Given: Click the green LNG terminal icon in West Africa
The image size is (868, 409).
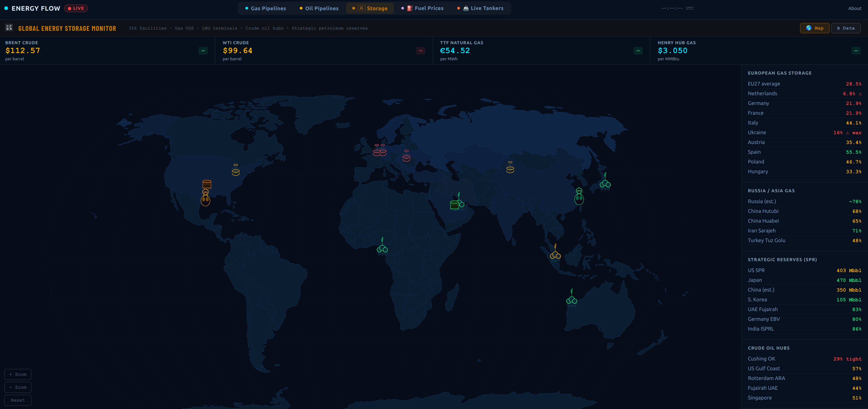Looking at the screenshot, I should click(x=382, y=248).
